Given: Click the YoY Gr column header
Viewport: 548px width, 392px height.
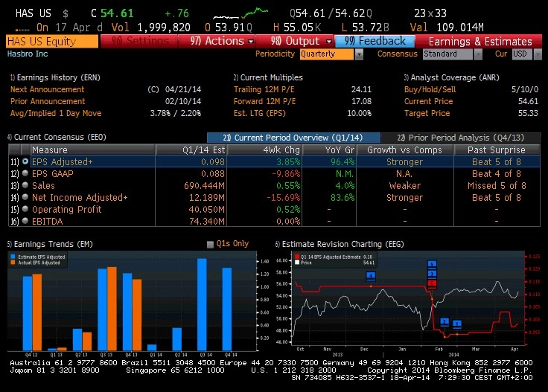Looking at the screenshot, I should [329, 150].
